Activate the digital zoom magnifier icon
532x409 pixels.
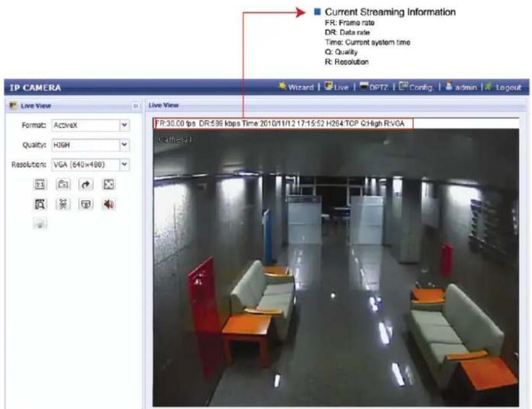(40, 204)
